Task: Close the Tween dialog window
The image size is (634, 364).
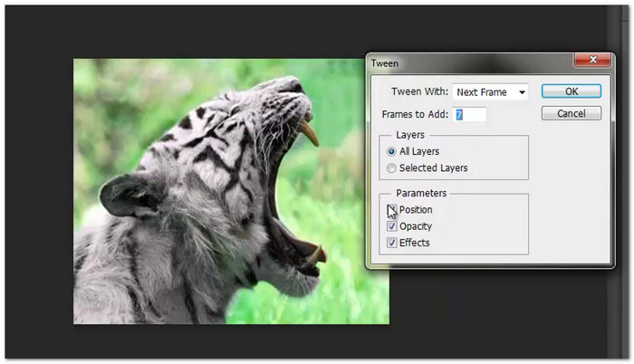Action: click(592, 60)
